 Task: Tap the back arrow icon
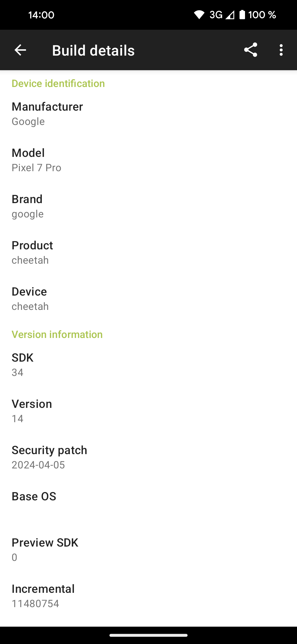(x=20, y=50)
